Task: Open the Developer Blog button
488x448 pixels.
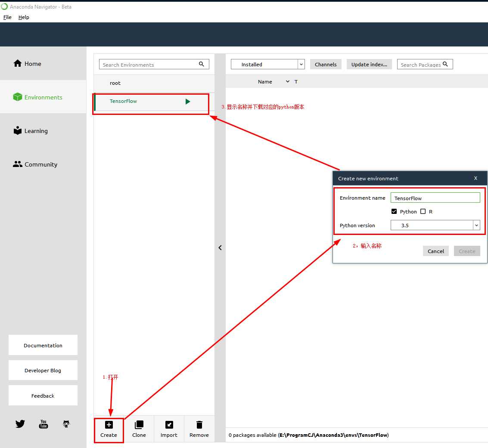Action: [43, 370]
